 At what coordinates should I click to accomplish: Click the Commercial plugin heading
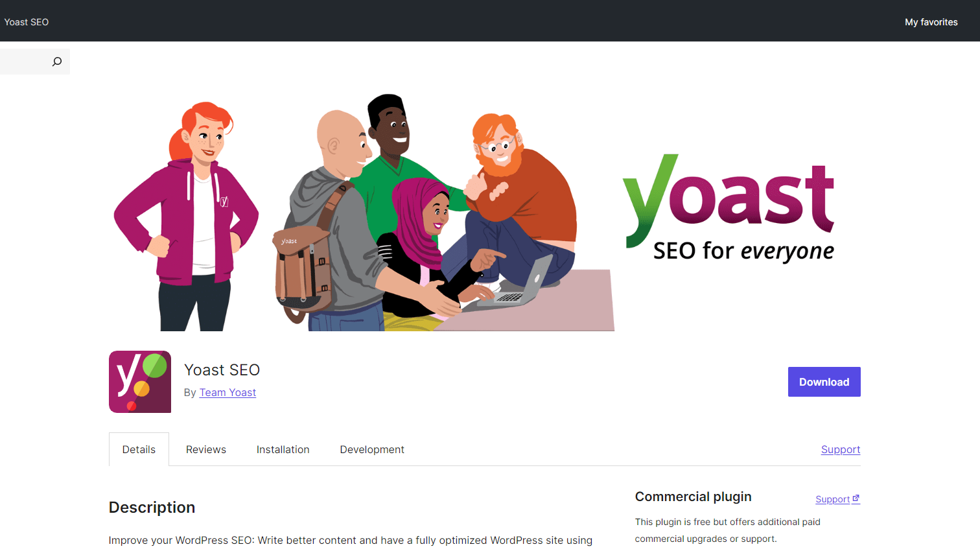[x=693, y=497]
